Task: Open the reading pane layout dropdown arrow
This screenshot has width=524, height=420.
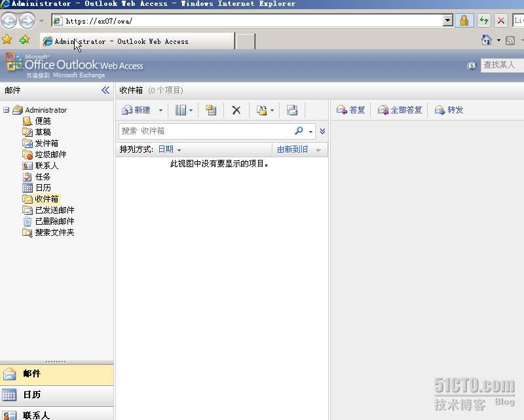Action: pos(191,110)
